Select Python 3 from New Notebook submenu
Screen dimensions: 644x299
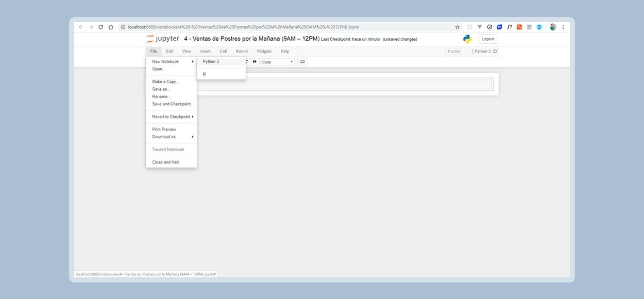[211, 61]
